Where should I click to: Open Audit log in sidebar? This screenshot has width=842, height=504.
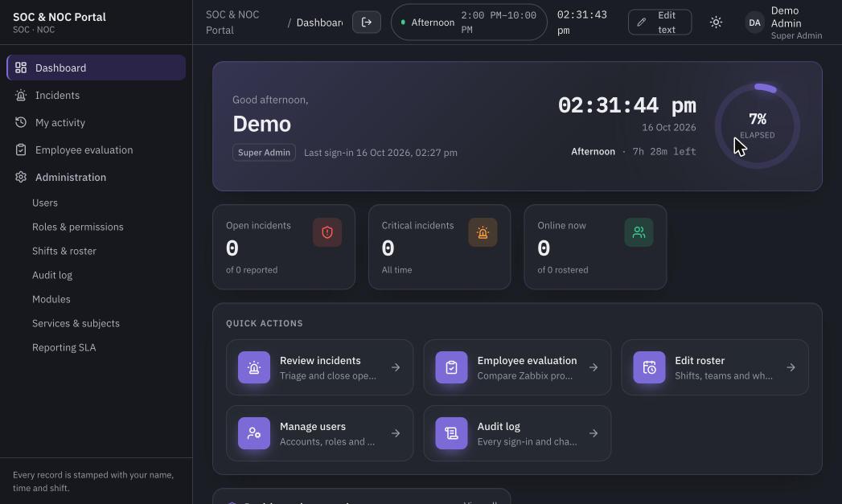(52, 276)
